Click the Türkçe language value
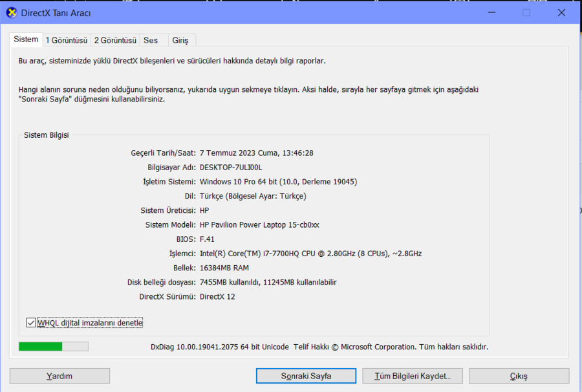Screen dimensions: 582x392 click(253, 196)
